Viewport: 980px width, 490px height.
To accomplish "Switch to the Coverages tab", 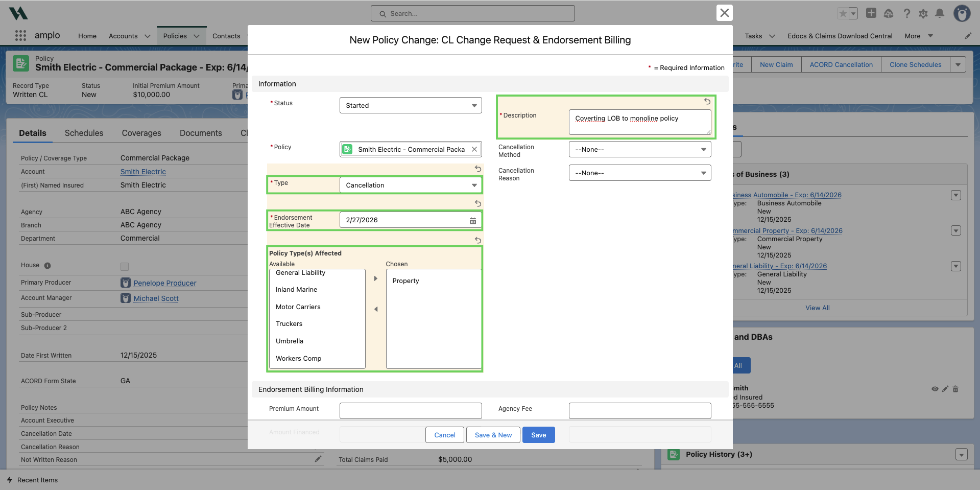I will [x=141, y=133].
